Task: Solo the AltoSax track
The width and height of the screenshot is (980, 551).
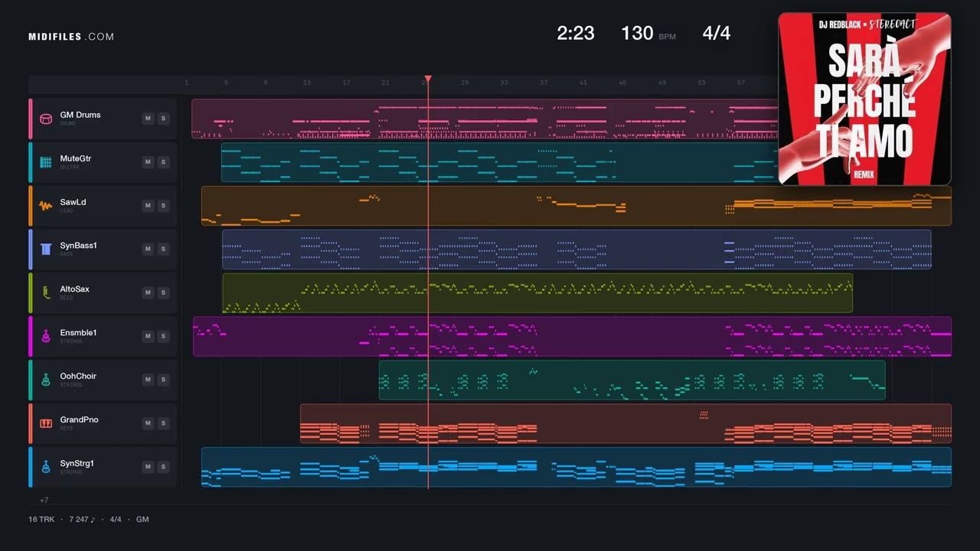Action: tap(162, 293)
